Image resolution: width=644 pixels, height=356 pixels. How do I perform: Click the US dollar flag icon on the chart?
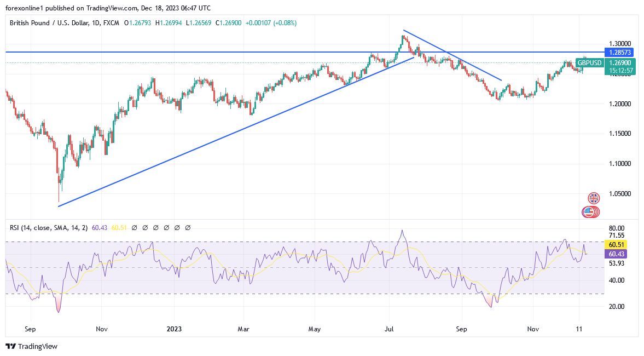[590, 211]
